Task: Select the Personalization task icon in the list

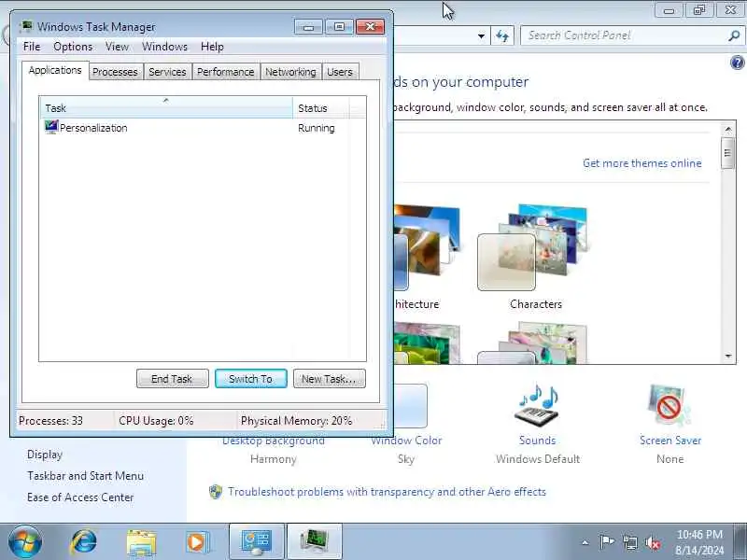Action: click(x=51, y=127)
